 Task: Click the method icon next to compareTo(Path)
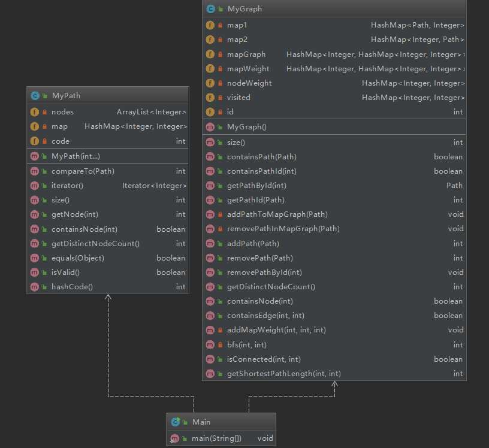35,171
